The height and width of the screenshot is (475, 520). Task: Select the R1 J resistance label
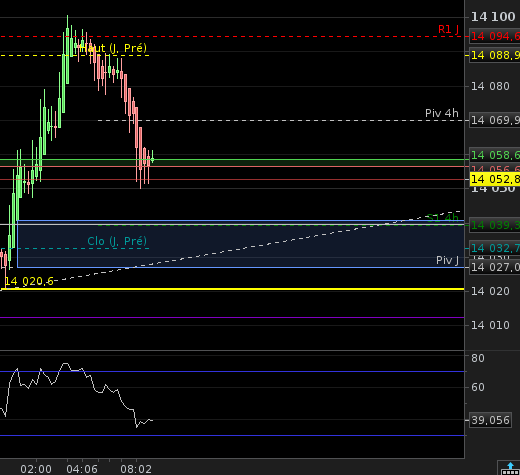tap(448, 29)
